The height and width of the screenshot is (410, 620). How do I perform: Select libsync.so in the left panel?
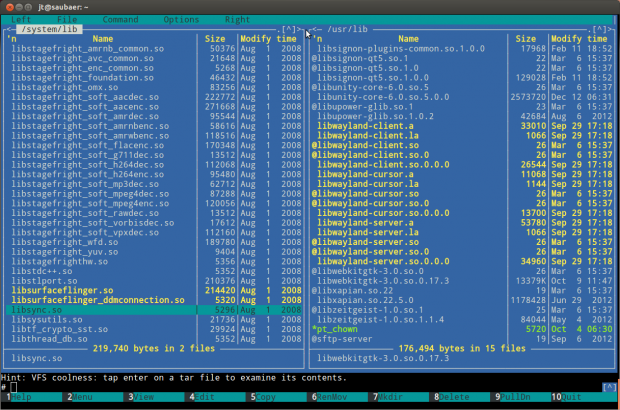(x=40, y=310)
